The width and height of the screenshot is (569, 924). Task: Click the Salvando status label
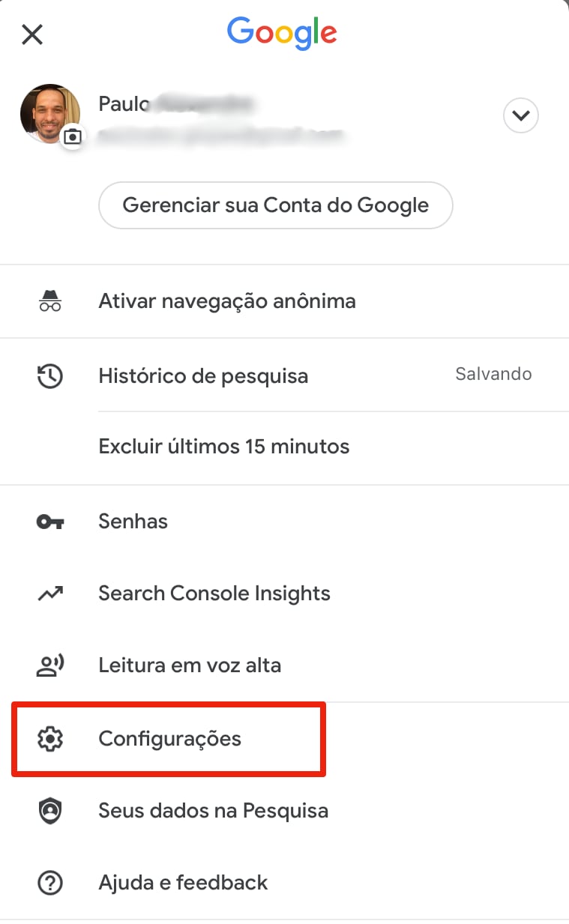pyautogui.click(x=493, y=374)
